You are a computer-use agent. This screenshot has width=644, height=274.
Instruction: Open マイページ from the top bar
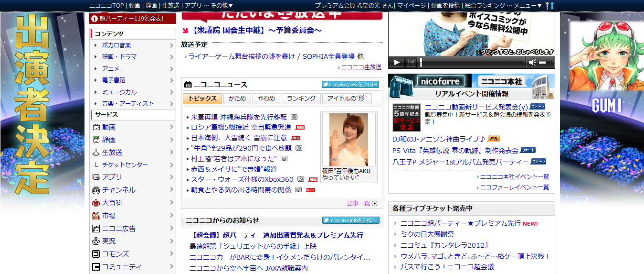click(412, 5)
